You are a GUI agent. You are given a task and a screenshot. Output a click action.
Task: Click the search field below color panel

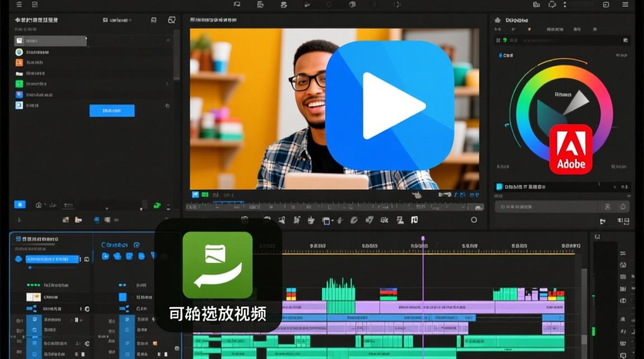click(x=562, y=207)
